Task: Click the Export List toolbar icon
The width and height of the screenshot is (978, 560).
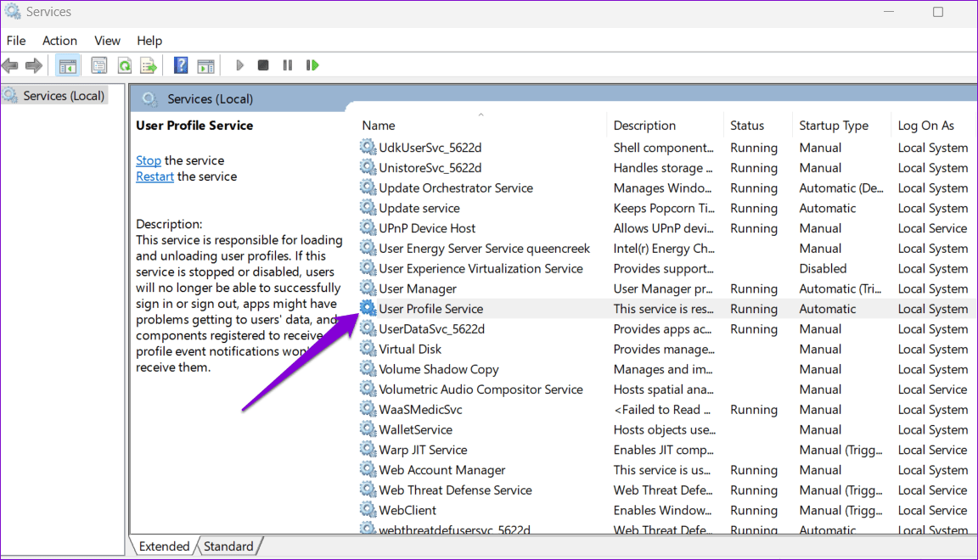Action: click(x=149, y=64)
